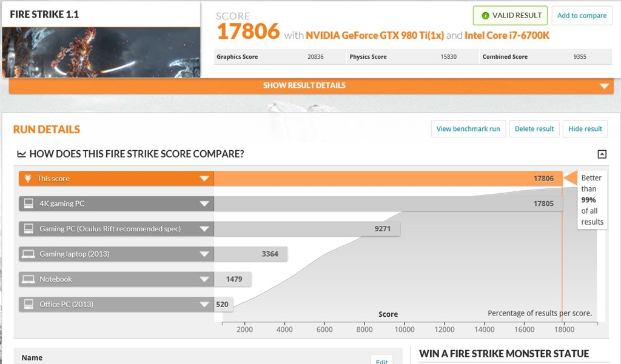Click the 4K gaming PC bar 17805
This screenshot has height=364, width=621.
(388, 204)
